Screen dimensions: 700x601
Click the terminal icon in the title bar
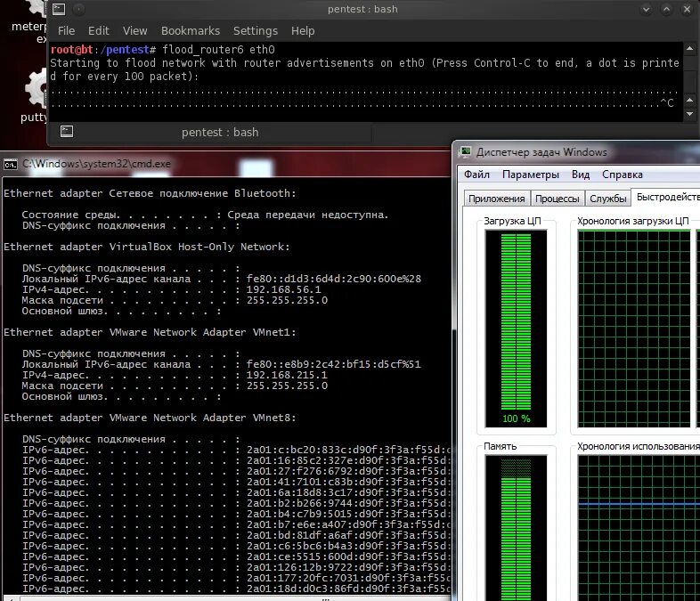(x=59, y=9)
